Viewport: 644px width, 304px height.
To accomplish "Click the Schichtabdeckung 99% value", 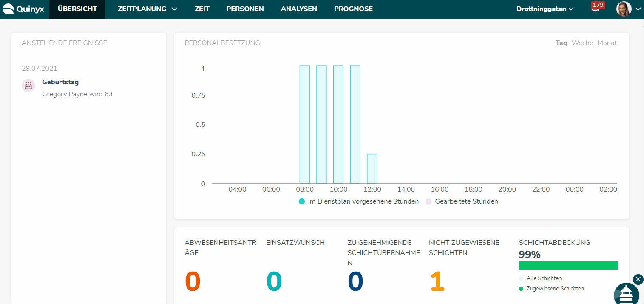I will pos(530,255).
